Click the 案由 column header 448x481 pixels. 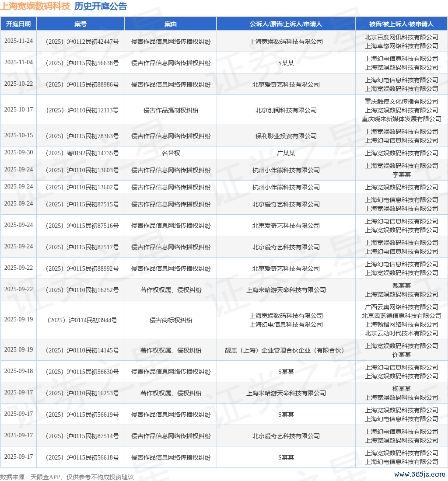[x=171, y=24]
